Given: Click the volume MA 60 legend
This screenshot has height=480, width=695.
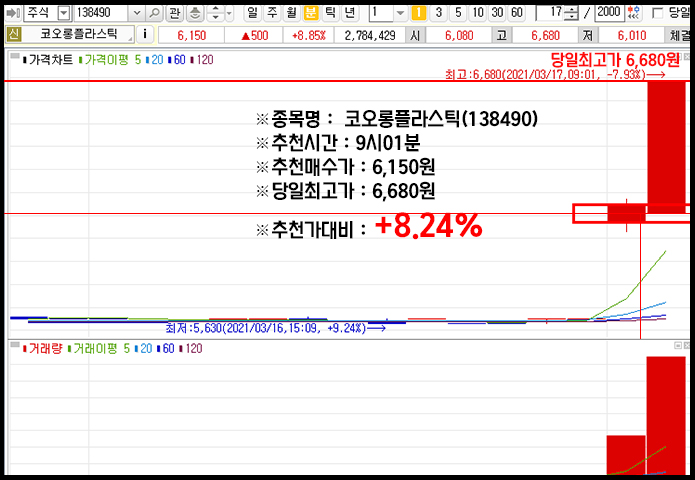Looking at the screenshot, I should pos(165,348).
